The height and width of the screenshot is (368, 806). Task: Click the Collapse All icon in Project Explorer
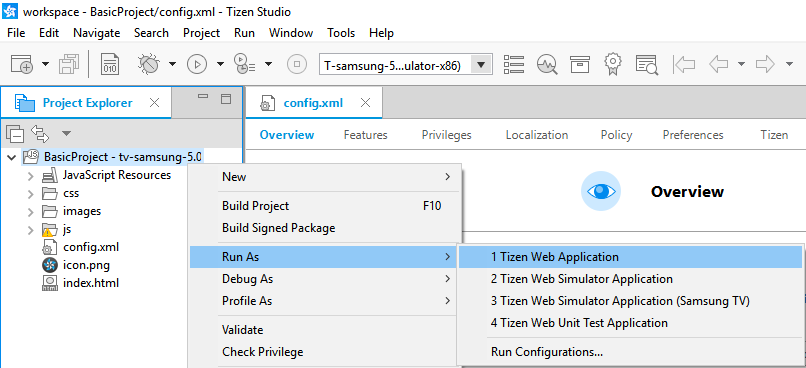pyautogui.click(x=15, y=134)
